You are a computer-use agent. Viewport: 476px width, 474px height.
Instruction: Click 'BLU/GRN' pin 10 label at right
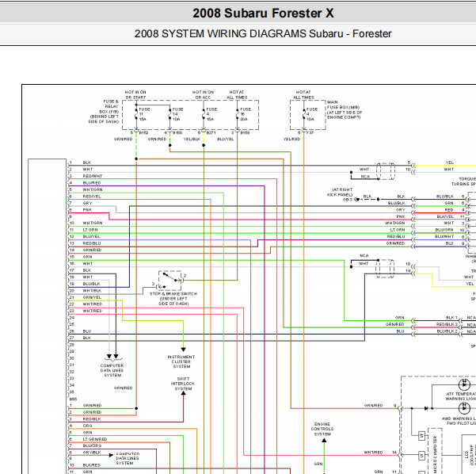point(444,230)
